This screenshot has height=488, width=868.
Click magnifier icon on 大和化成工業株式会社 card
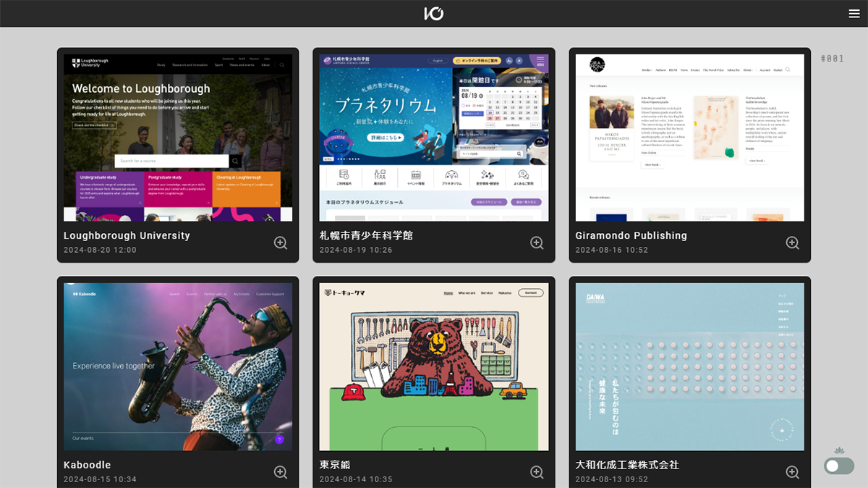[793, 472]
